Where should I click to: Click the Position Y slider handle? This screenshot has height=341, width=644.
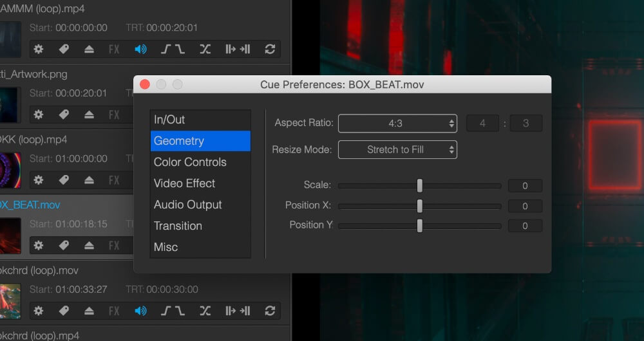[420, 226]
